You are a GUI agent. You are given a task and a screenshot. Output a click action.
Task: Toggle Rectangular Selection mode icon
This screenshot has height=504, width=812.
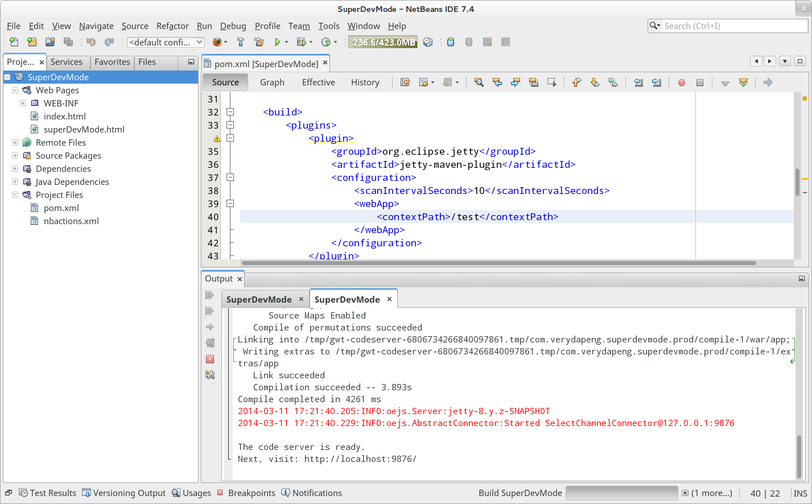tap(552, 82)
